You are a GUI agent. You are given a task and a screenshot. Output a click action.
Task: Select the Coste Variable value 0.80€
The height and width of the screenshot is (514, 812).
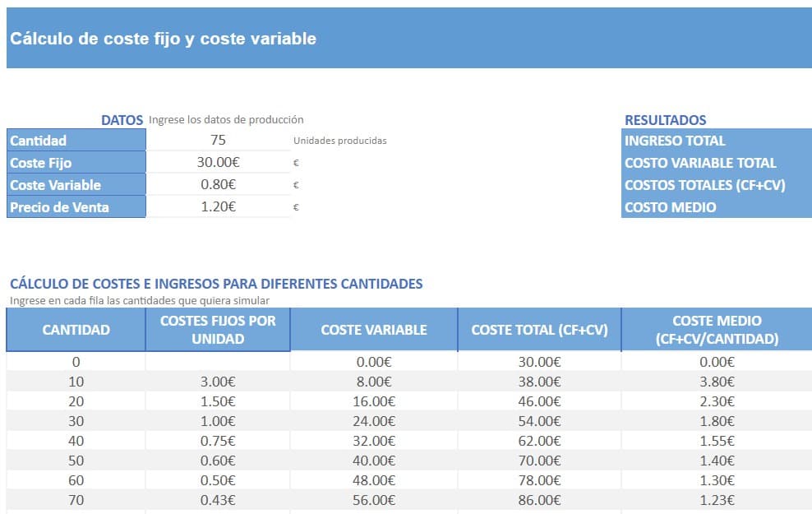[218, 184]
